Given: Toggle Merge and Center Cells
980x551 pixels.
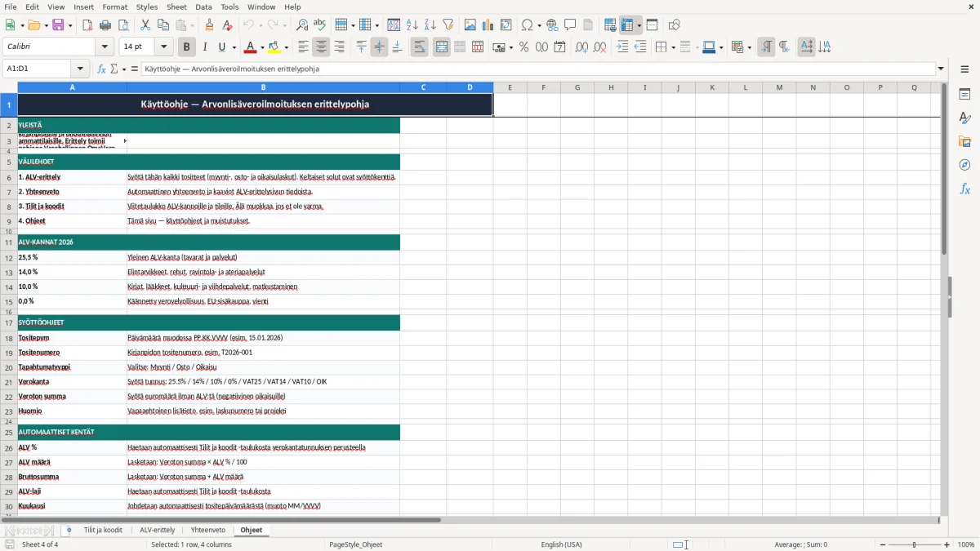Looking at the screenshot, I should click(x=442, y=47).
